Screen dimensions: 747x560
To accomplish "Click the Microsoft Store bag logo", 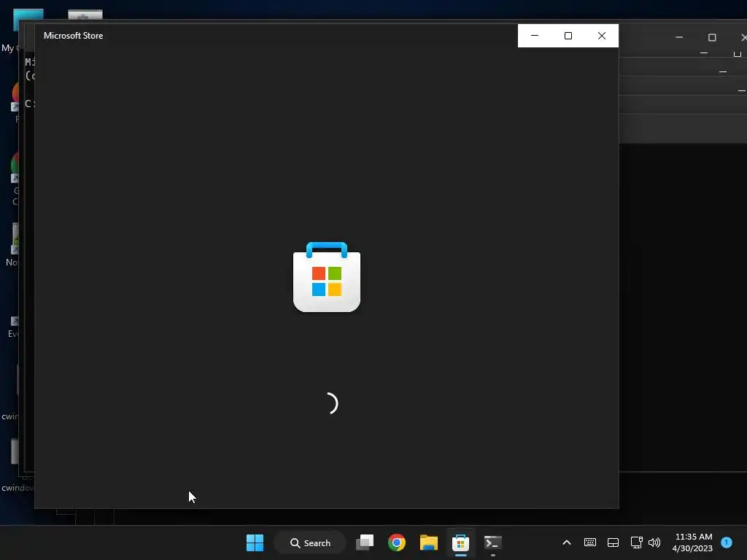I will click(327, 277).
